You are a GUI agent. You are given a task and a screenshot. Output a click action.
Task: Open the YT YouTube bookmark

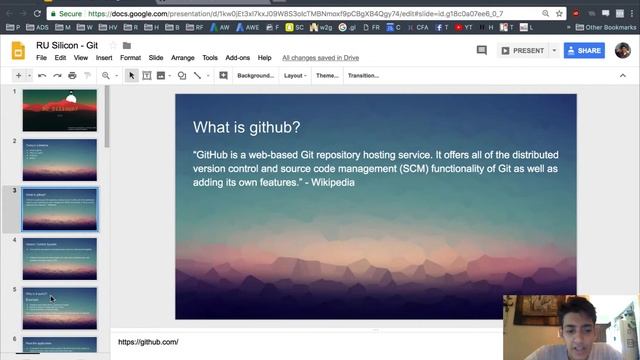pyautogui.click(x=463, y=27)
